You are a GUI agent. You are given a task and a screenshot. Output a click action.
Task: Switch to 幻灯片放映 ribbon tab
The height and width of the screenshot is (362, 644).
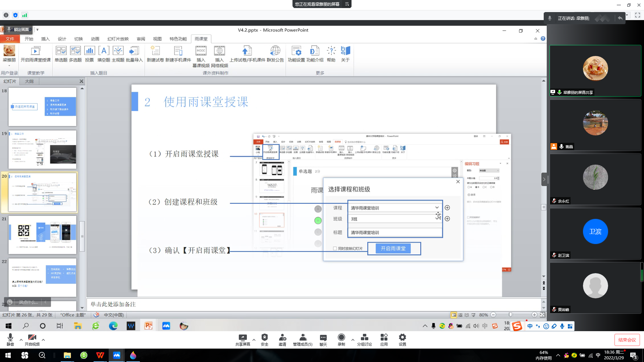coord(118,39)
